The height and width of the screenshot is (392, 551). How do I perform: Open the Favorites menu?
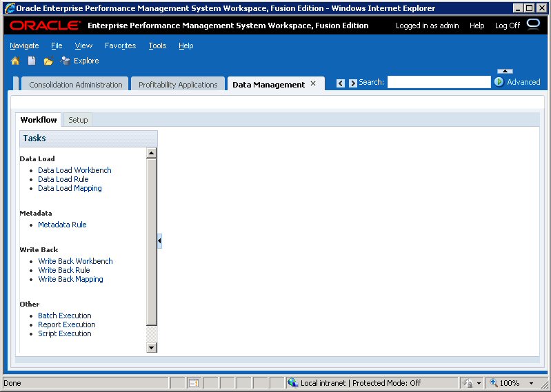click(120, 45)
